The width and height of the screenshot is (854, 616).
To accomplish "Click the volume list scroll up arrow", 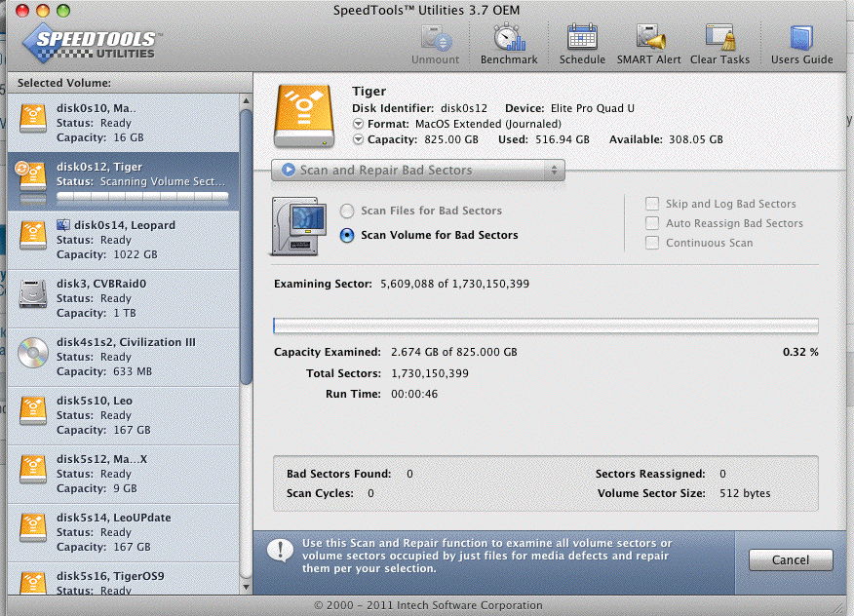I will (x=246, y=100).
